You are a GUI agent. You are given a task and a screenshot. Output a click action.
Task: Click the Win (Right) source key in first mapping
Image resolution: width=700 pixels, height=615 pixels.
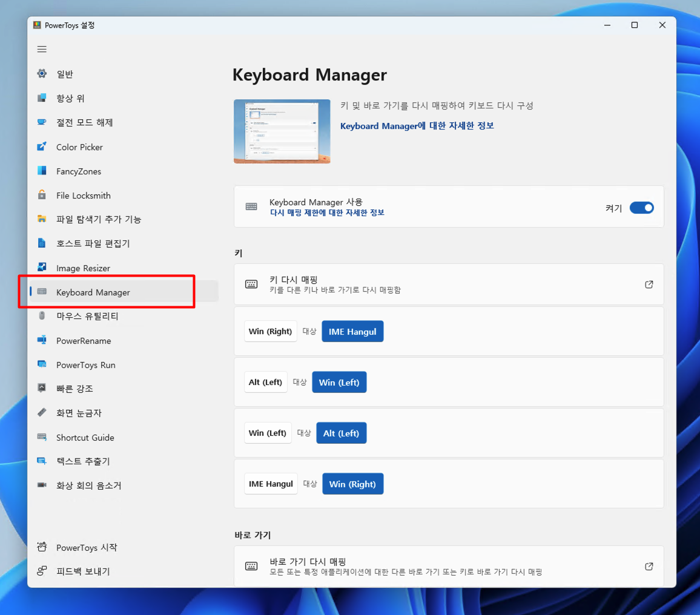pyautogui.click(x=270, y=331)
